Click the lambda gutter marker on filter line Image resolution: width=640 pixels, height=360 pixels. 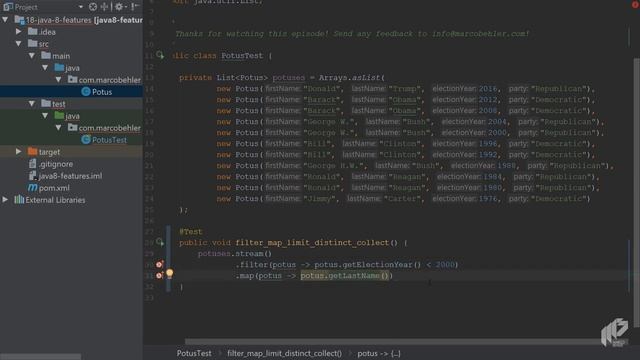(160, 264)
